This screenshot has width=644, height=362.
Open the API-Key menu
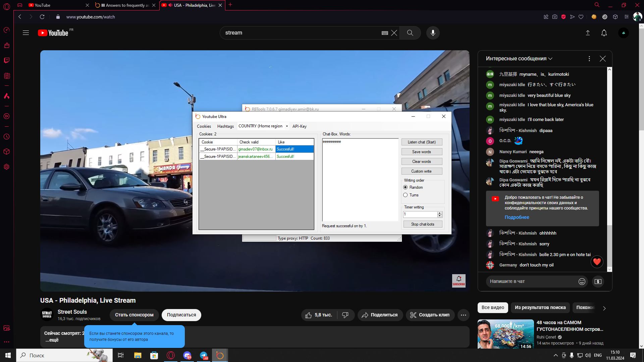[299, 126]
